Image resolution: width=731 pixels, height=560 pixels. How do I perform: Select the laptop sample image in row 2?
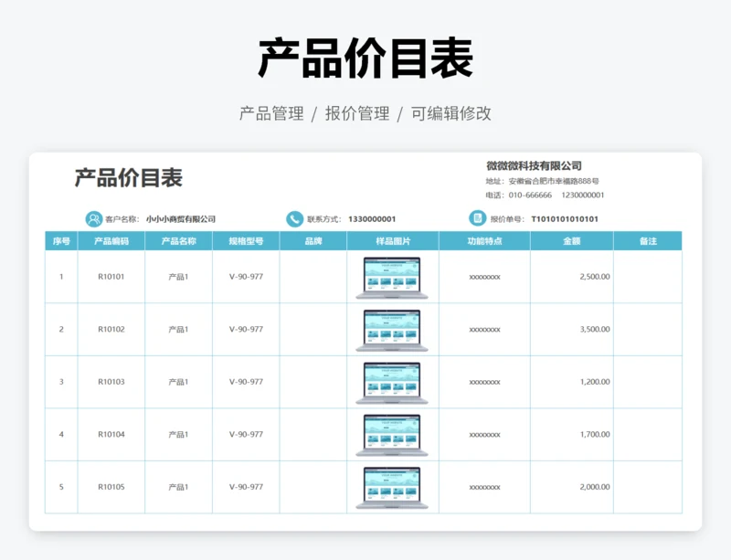[x=392, y=330]
